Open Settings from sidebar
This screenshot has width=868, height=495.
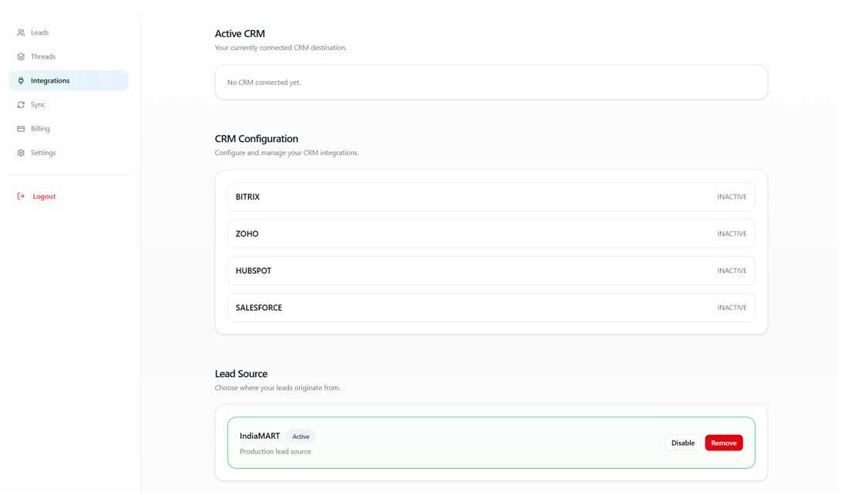tap(69, 153)
